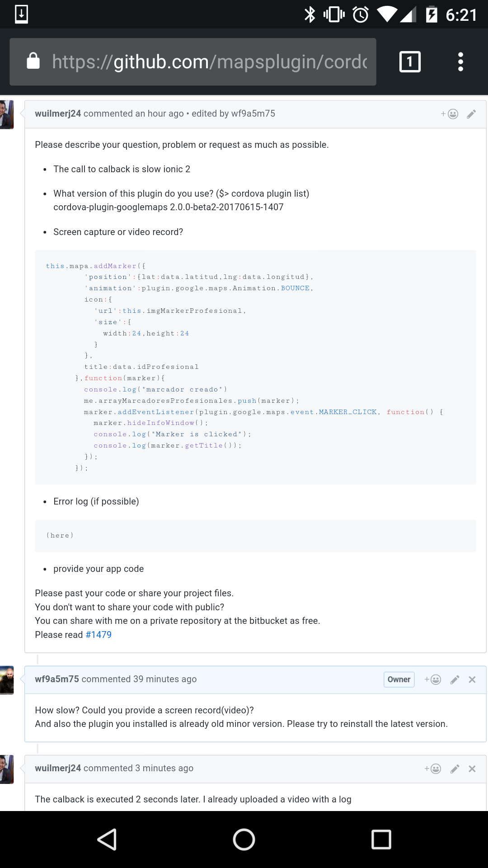This screenshot has width=488, height=868.
Task: Click the Owner label on wf9a5m75's comment
Action: 399,679
